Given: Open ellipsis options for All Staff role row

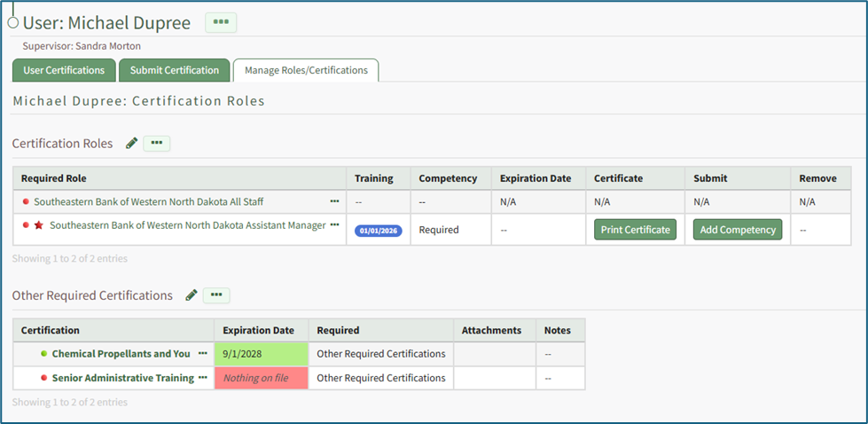Looking at the screenshot, I should click(334, 201).
